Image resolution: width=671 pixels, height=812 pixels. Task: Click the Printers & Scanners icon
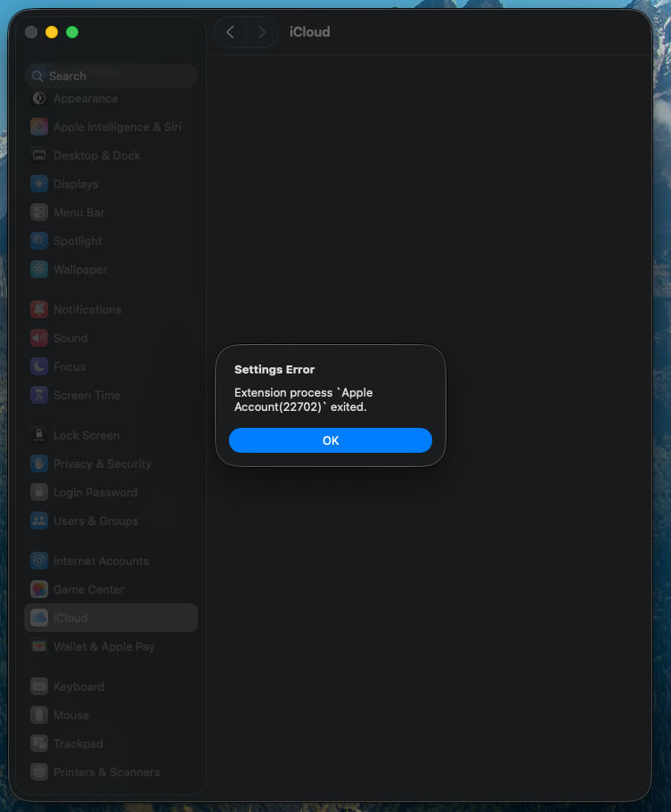(x=39, y=772)
